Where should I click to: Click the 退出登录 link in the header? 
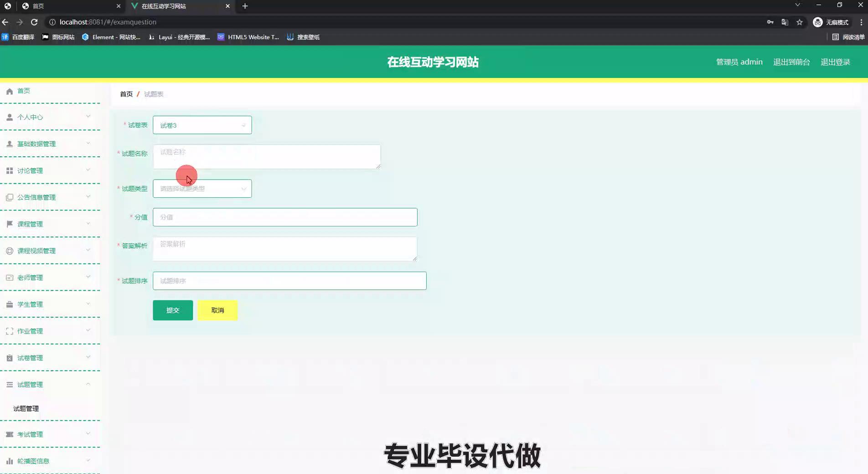tap(835, 62)
